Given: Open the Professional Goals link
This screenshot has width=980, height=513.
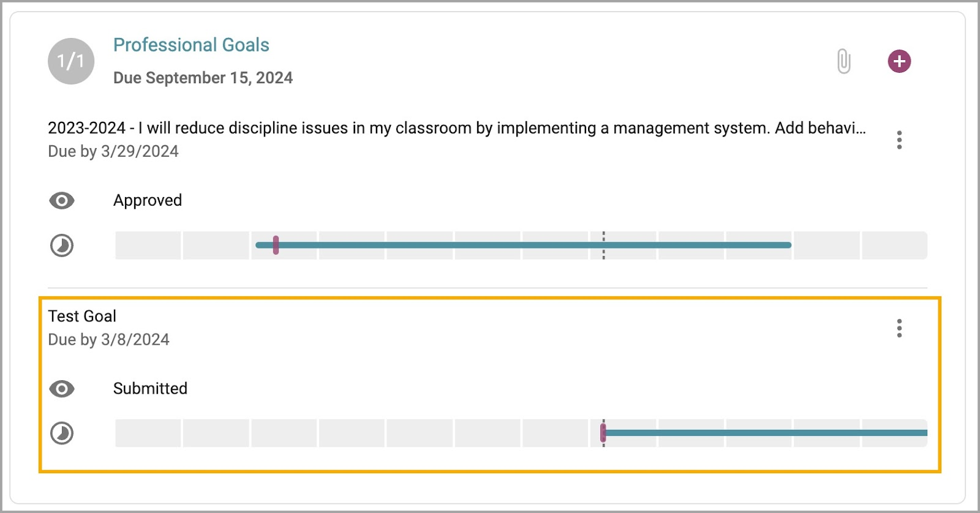Looking at the screenshot, I should [x=191, y=45].
